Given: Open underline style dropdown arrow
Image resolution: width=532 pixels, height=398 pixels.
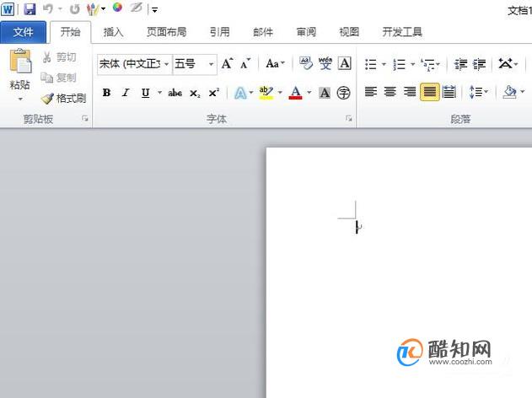Looking at the screenshot, I should (x=159, y=92).
